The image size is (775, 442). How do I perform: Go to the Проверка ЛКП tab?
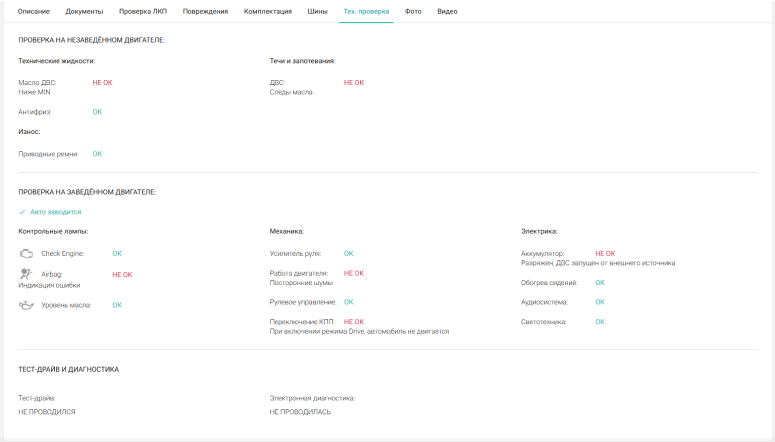142,11
